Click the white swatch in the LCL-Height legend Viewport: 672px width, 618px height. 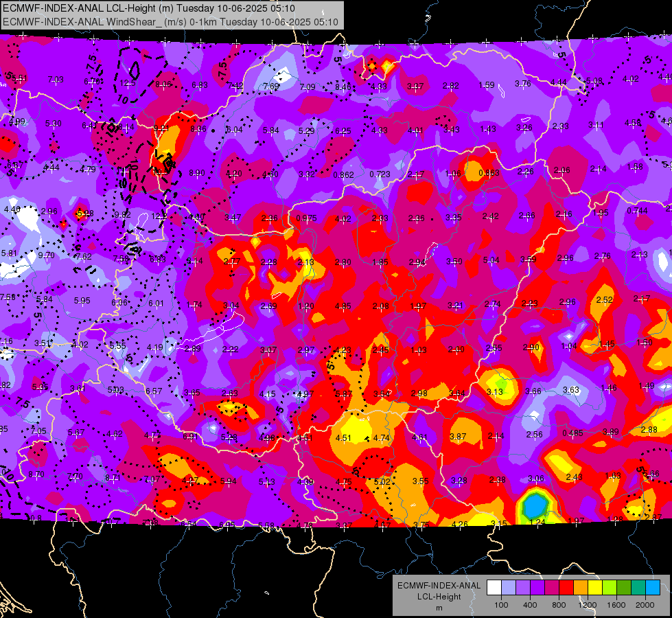click(494, 588)
